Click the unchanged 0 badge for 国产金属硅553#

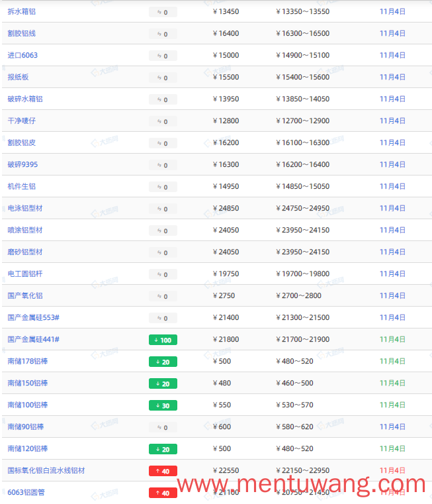pyautogui.click(x=163, y=318)
